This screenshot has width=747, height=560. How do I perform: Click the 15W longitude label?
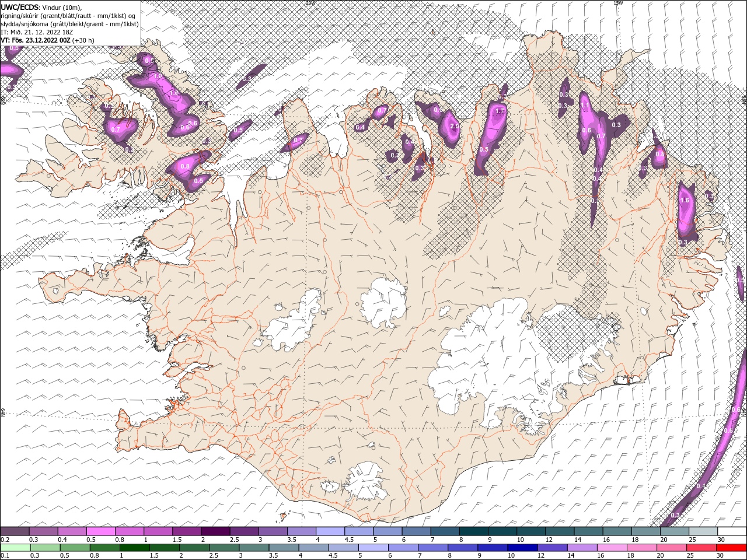pos(618,3)
